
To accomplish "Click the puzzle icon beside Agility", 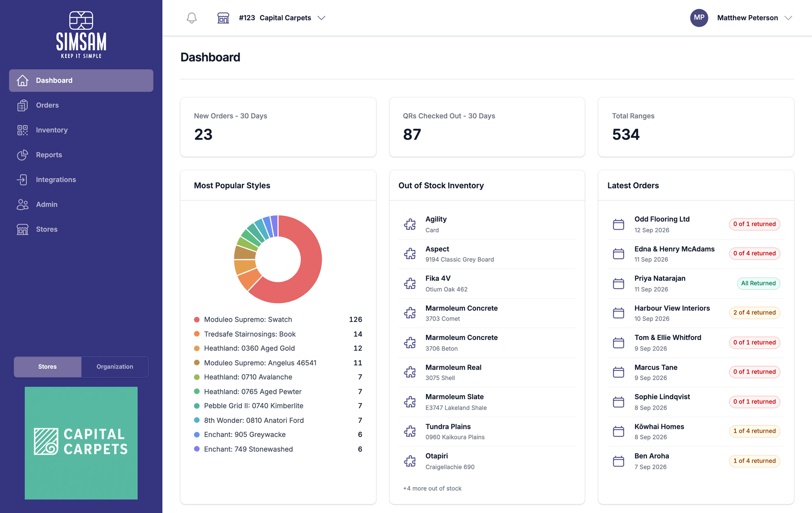I will coord(410,224).
